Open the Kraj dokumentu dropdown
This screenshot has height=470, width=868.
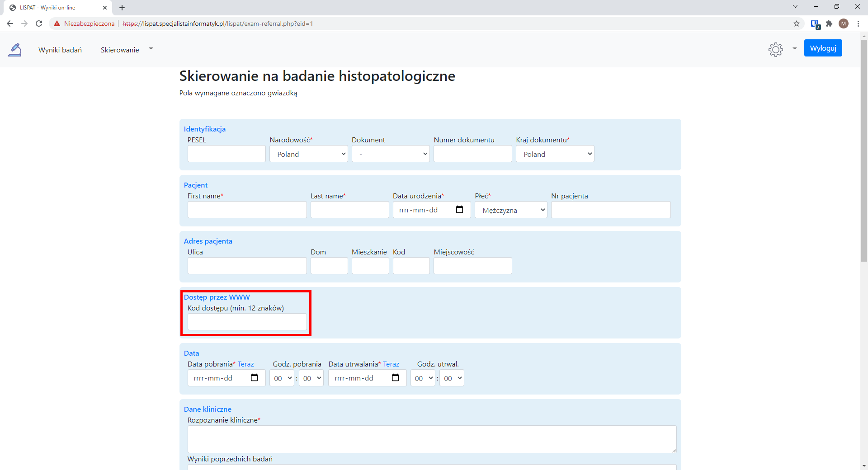pos(555,154)
